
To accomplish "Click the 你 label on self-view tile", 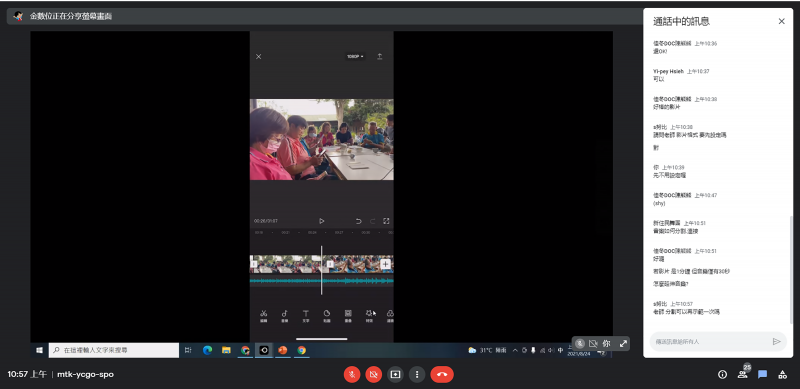I will coord(606,344).
